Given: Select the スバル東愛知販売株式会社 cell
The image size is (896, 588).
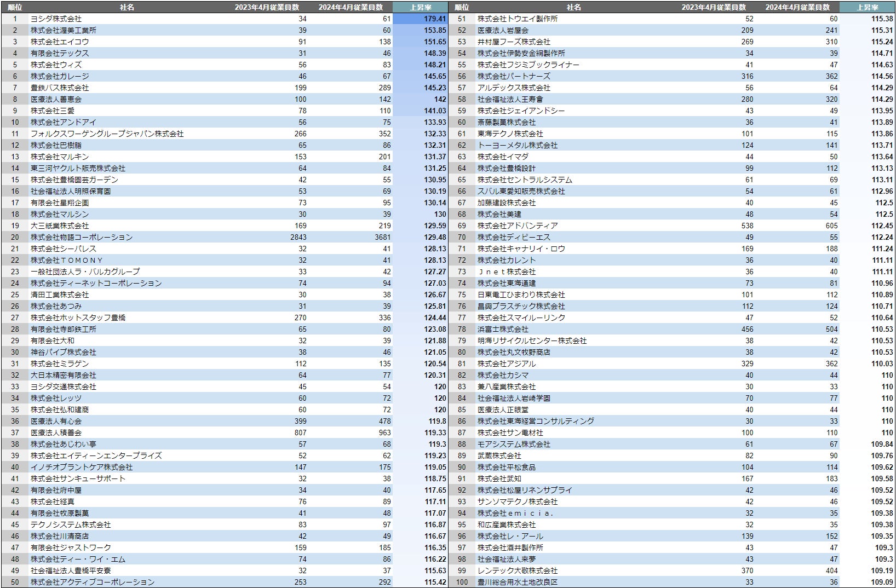Looking at the screenshot, I should tap(521, 191).
